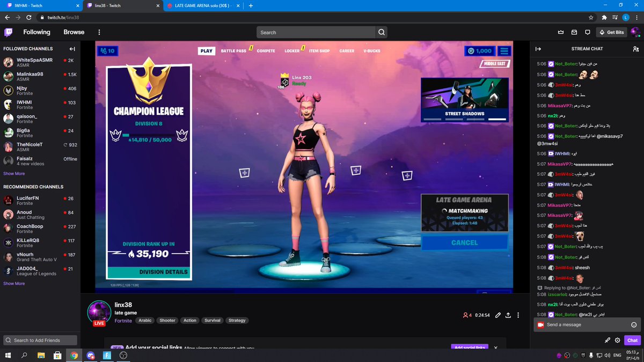This screenshot has width=644, height=362.
Task: Click the share stream upload icon
Action: pos(508,315)
